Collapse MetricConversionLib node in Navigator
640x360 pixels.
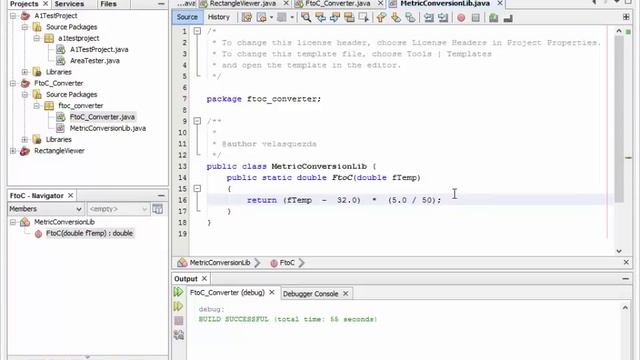(13, 222)
